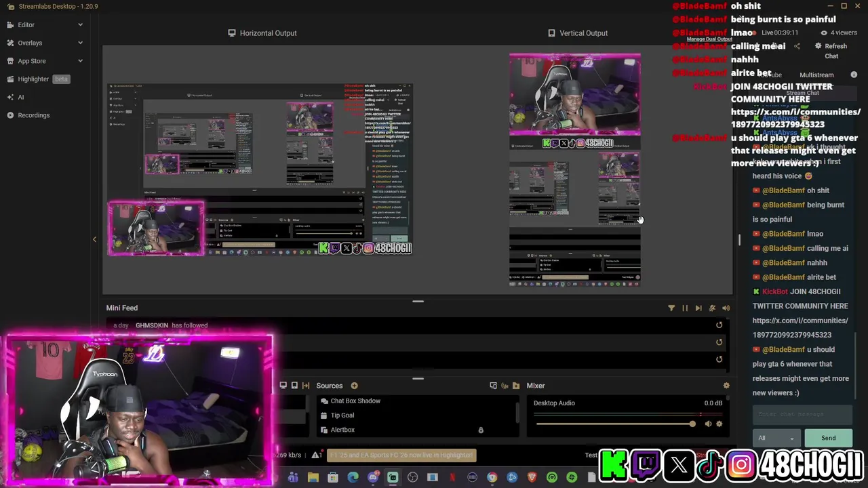The width and height of the screenshot is (868, 488).
Task: Mute Desktop Audio
Action: (708, 424)
